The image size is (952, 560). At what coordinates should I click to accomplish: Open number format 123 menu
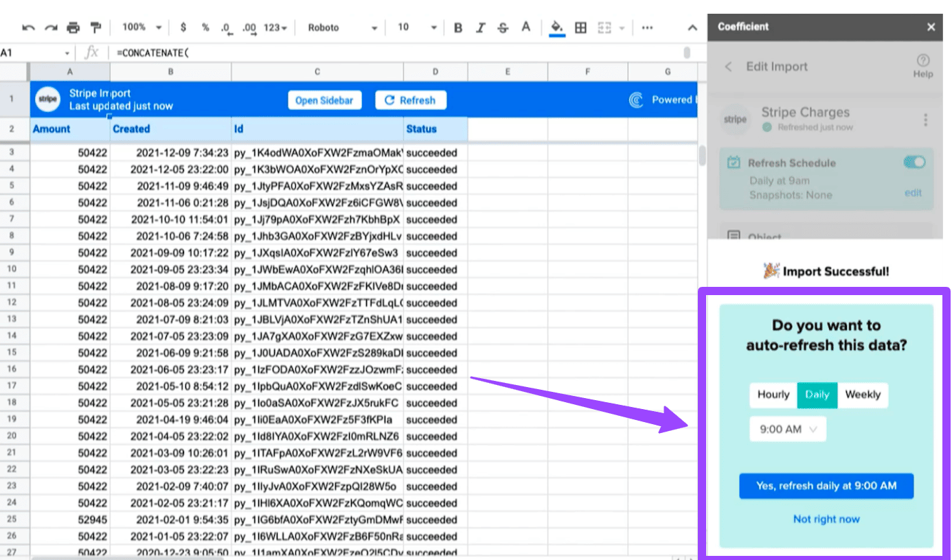click(x=275, y=27)
